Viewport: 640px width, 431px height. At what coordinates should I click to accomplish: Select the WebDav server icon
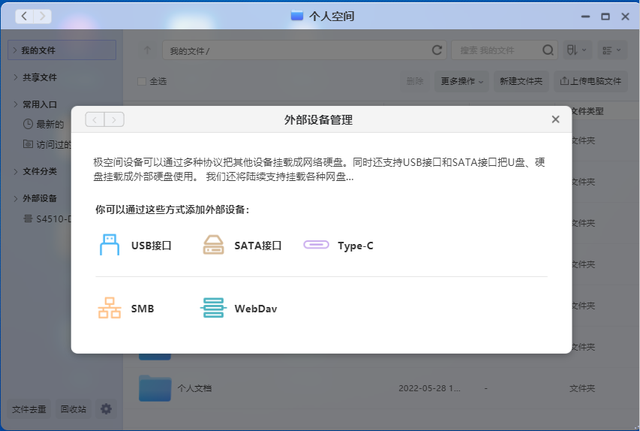[x=213, y=308]
